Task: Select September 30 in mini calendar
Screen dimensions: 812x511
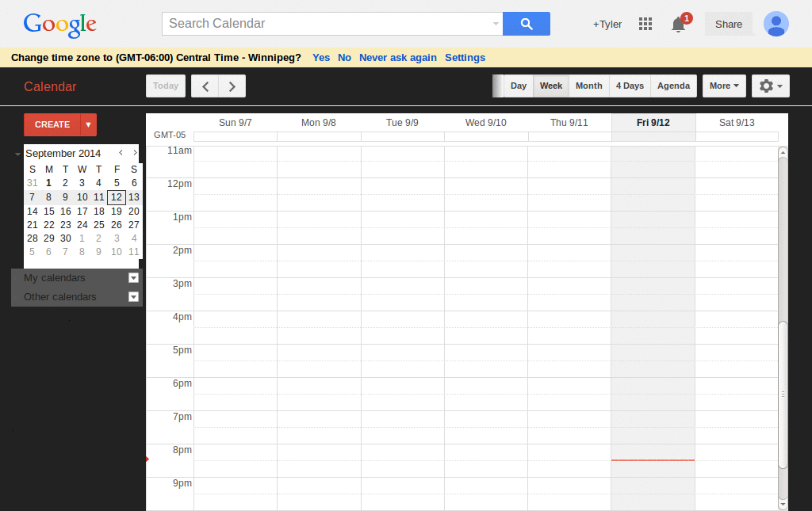Action: [x=65, y=238]
